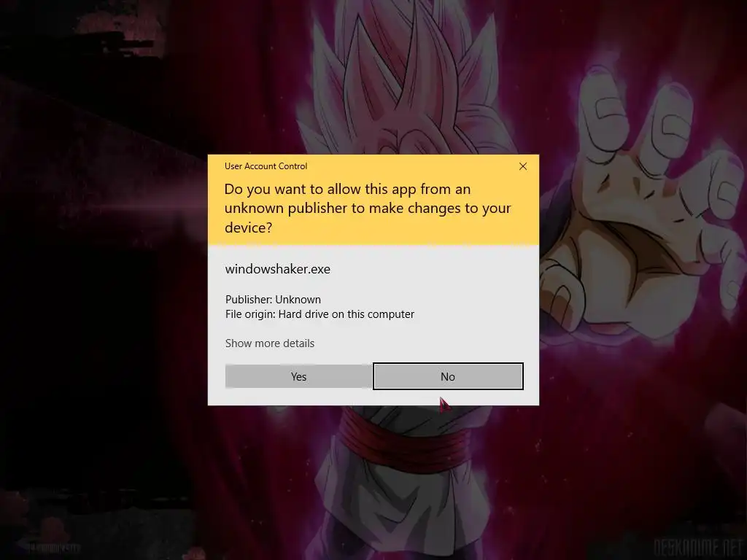Expand the Show more details link
The width and height of the screenshot is (747, 560).
(x=270, y=343)
